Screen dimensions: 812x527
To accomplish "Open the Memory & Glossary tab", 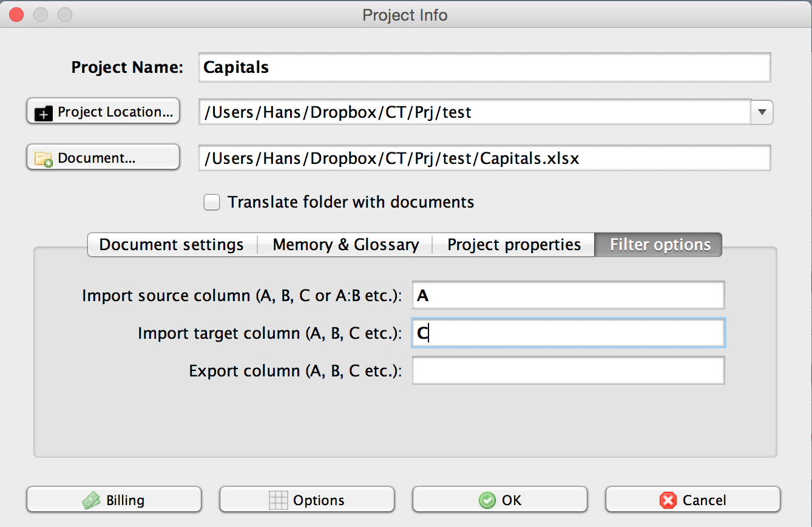I will point(345,245).
